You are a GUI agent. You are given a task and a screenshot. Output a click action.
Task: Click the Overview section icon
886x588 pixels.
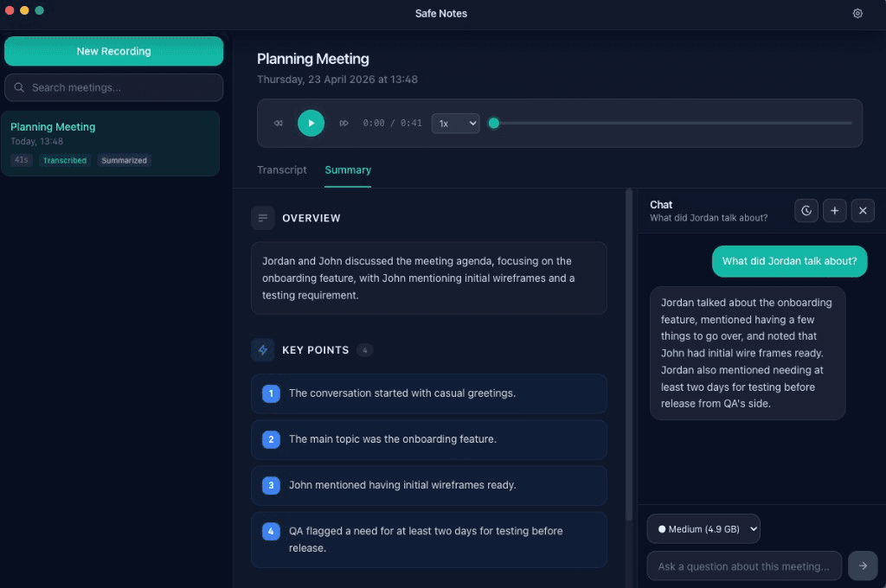(263, 218)
